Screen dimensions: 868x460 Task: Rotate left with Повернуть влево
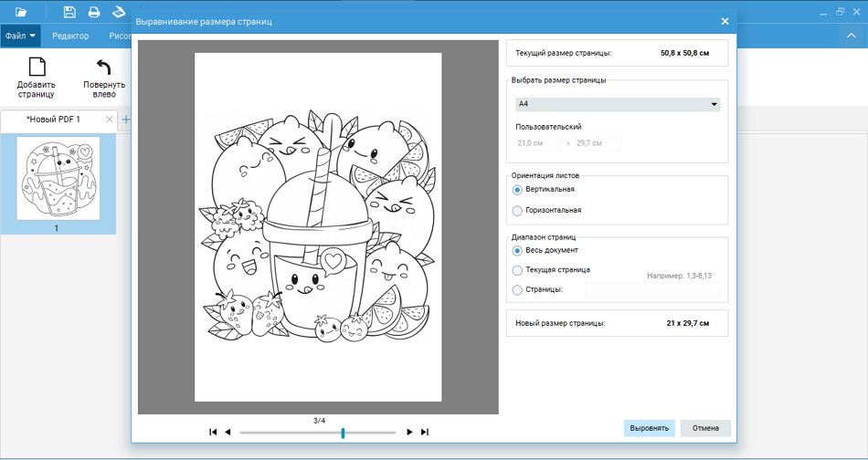(104, 78)
